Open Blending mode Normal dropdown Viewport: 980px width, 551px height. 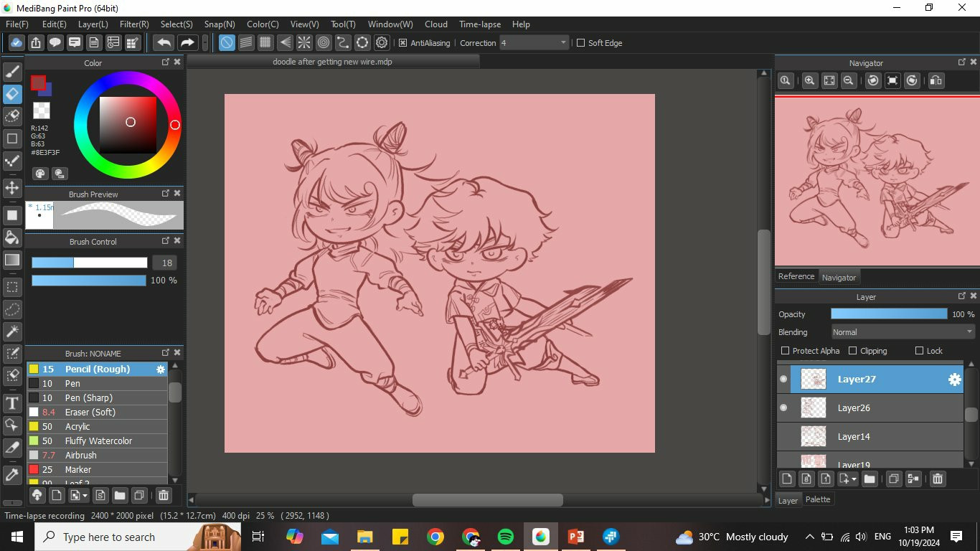[903, 332]
